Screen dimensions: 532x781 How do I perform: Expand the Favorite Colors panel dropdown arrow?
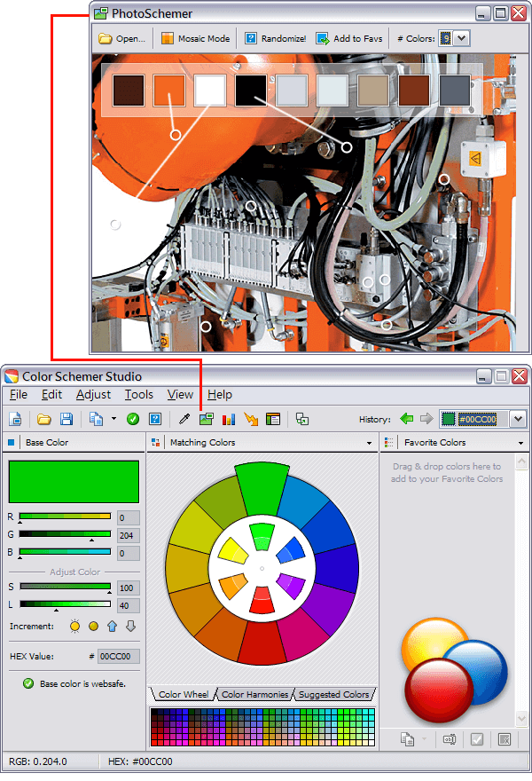[x=521, y=443]
